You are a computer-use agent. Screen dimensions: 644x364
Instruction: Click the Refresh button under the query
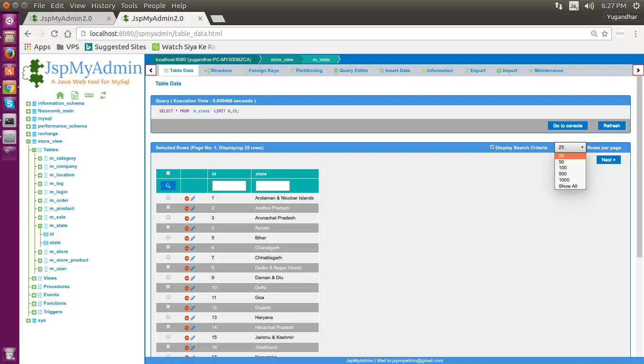coord(611,126)
